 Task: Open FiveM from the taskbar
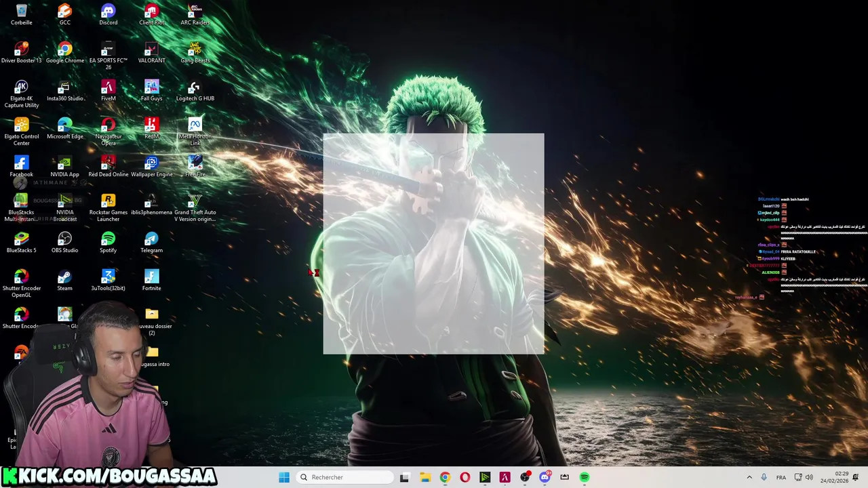(505, 477)
